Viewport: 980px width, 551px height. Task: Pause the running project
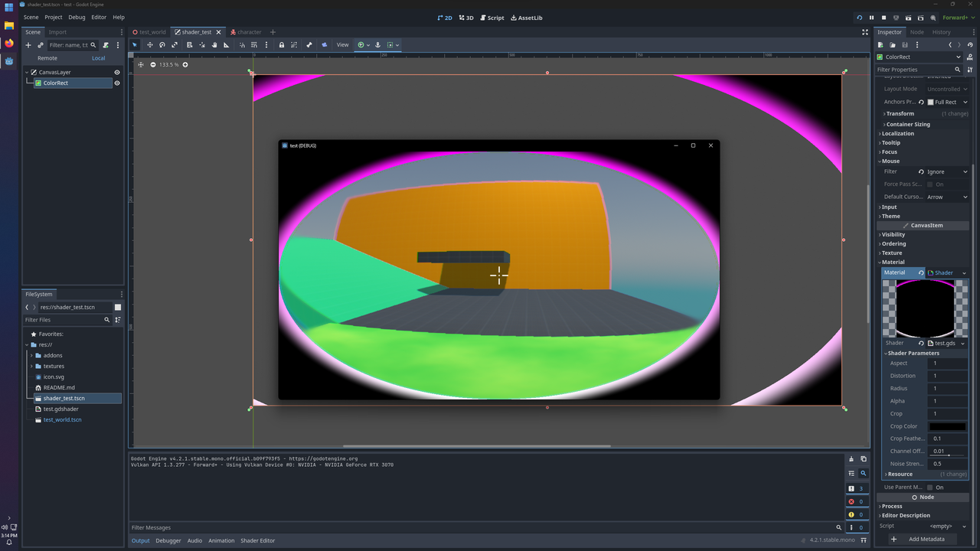click(x=871, y=18)
